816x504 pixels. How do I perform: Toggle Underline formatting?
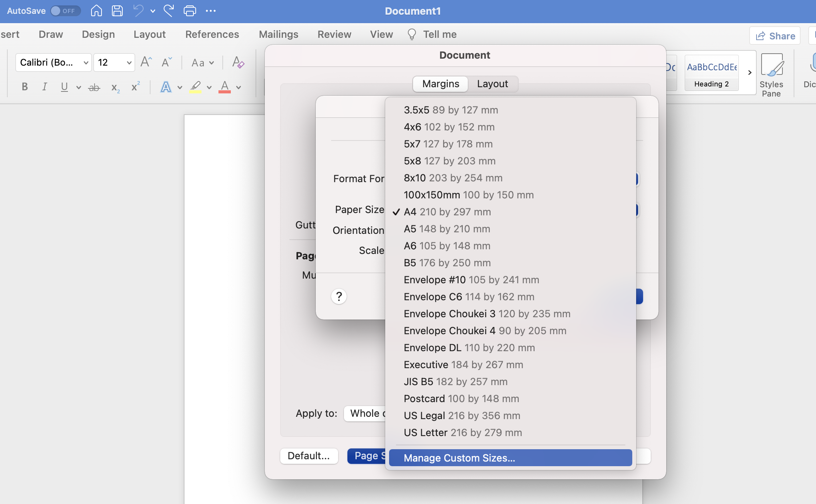[64, 87]
